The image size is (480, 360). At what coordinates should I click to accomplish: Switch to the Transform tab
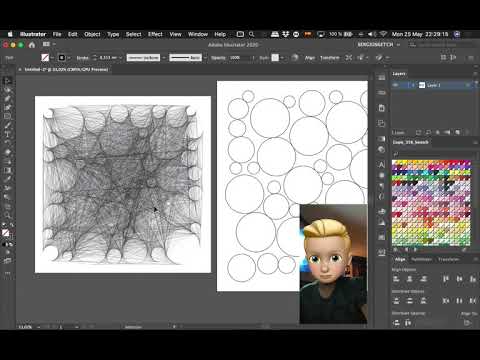[448, 259]
